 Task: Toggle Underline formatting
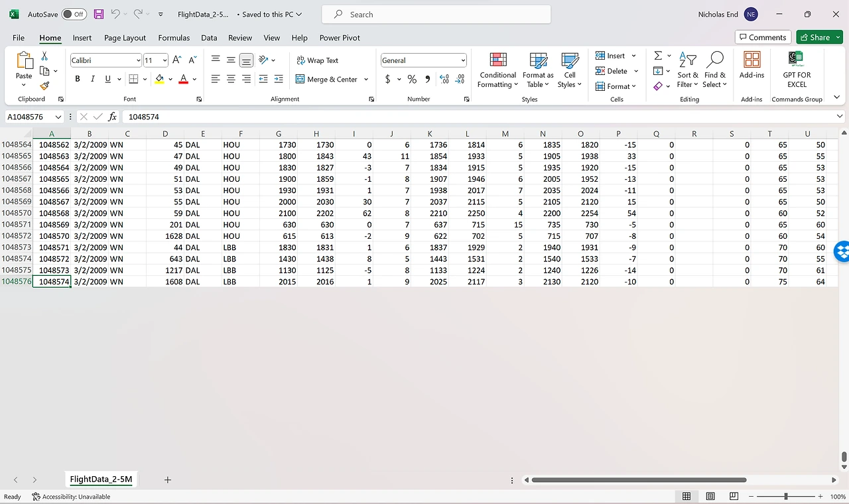(x=108, y=79)
